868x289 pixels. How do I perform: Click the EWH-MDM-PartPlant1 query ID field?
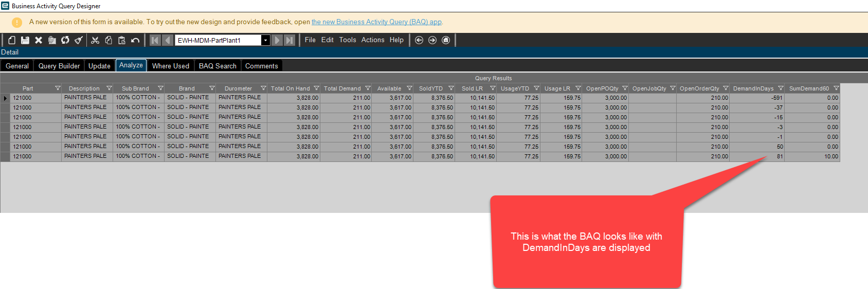(218, 40)
